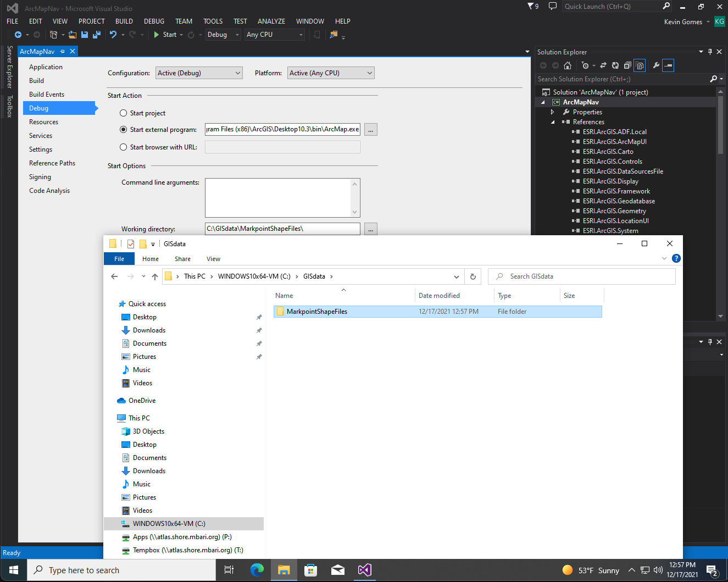Switch to the Build Events tab

(47, 95)
